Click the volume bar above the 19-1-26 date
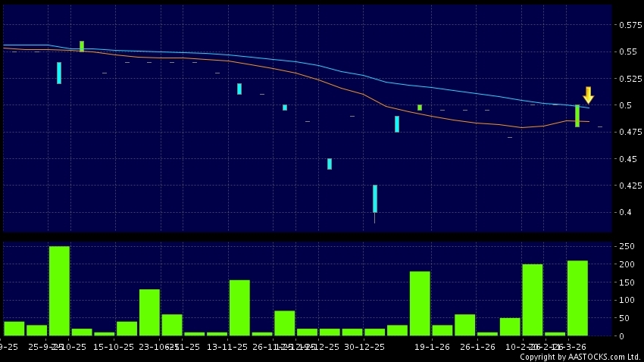The image size is (644, 362). click(420, 303)
